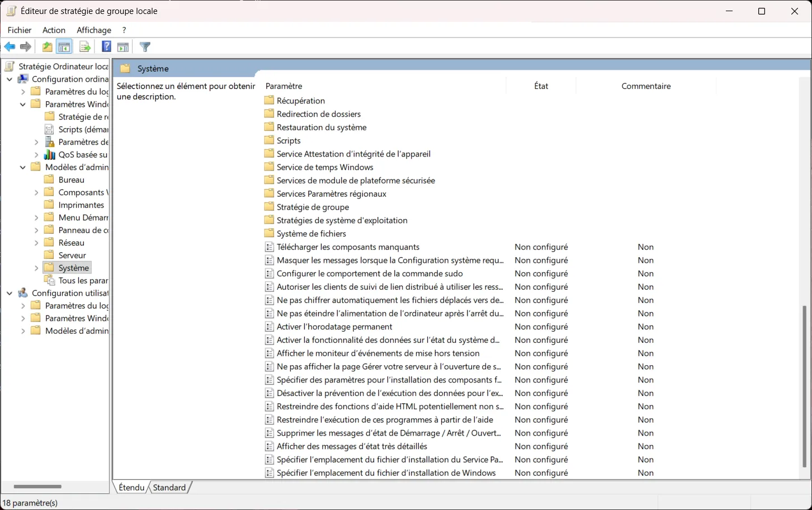The width and height of the screenshot is (812, 510).
Task: Open the Scripts folder in settings list
Action: click(x=287, y=140)
